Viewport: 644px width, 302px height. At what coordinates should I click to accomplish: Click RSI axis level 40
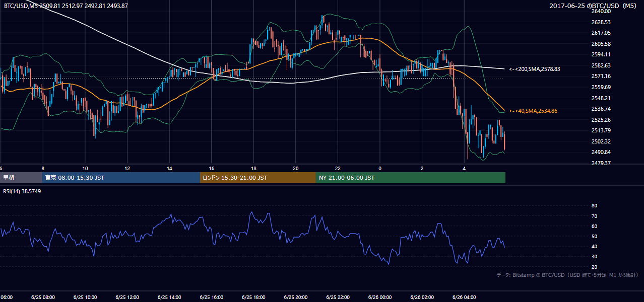click(594, 246)
